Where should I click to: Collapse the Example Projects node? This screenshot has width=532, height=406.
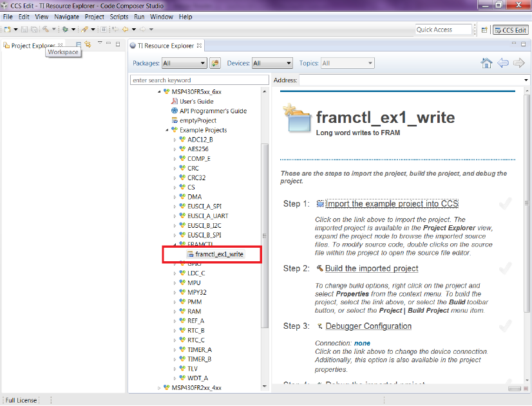point(167,130)
